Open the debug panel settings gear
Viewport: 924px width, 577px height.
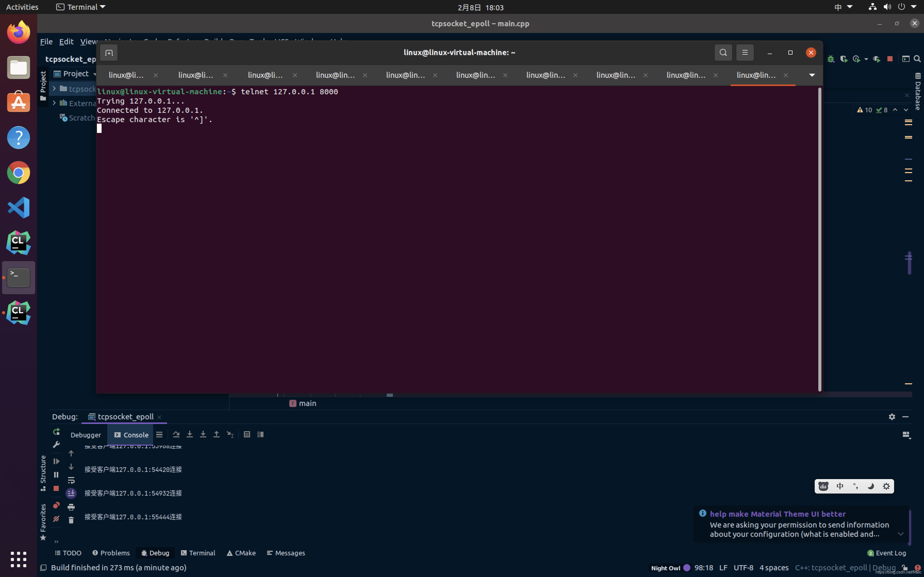pyautogui.click(x=892, y=417)
